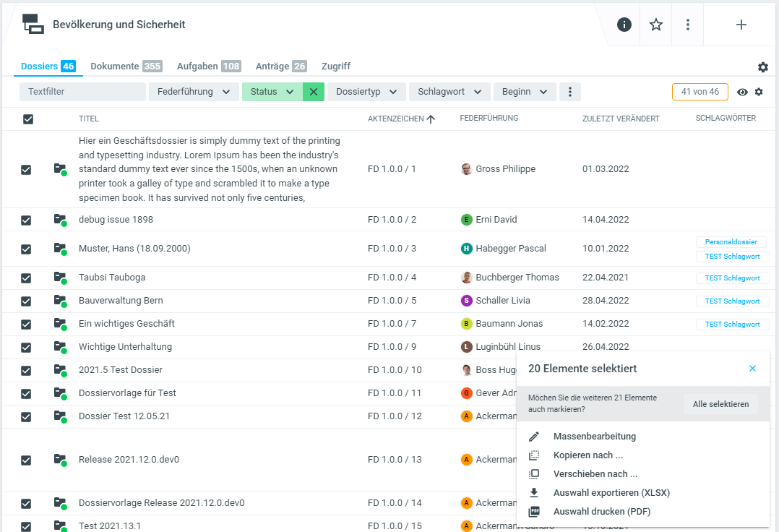Screen dimensions: 779x532
Task: Expand the Dossiertyp filter dropdown
Action: 366,92
